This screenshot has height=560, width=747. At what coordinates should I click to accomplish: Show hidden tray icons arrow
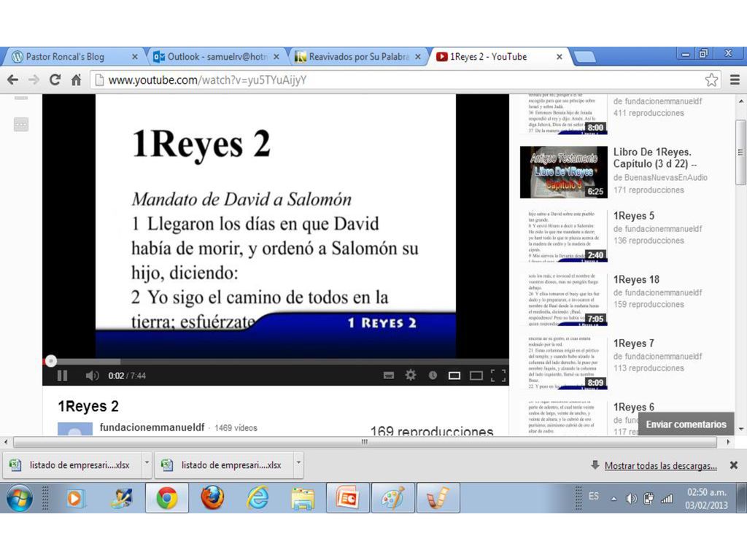click(614, 499)
